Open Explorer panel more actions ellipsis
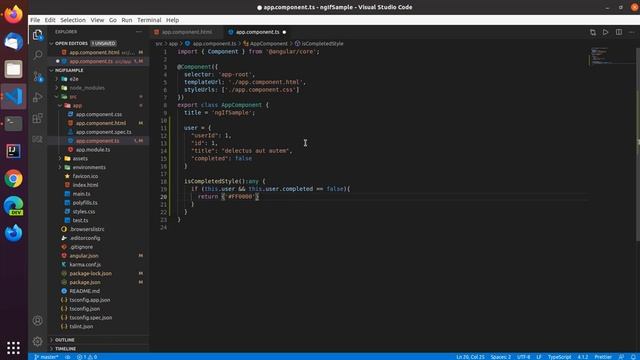The image size is (640, 360). (x=139, y=32)
